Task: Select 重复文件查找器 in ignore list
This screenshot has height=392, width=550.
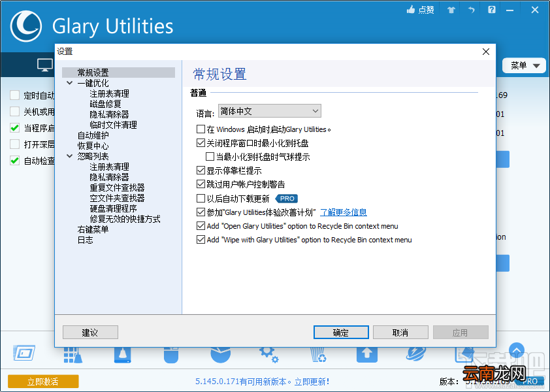Action: [x=117, y=188]
